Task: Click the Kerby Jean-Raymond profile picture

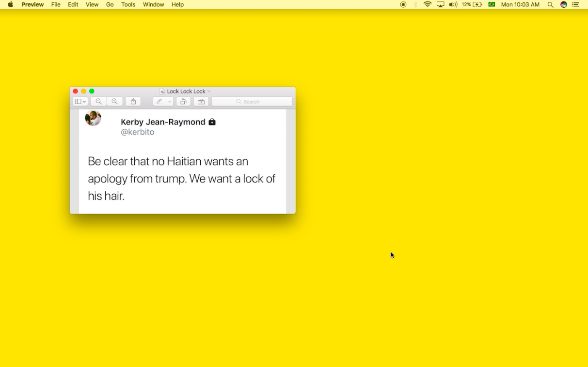Action: pos(93,118)
